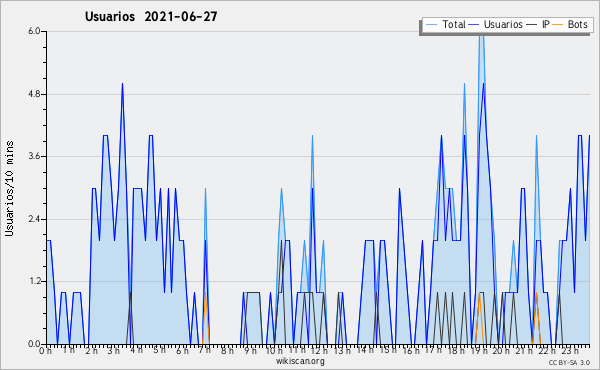Click the '15 h' x-axis label
The height and width of the screenshot is (370, 600).
pyautogui.click(x=388, y=350)
